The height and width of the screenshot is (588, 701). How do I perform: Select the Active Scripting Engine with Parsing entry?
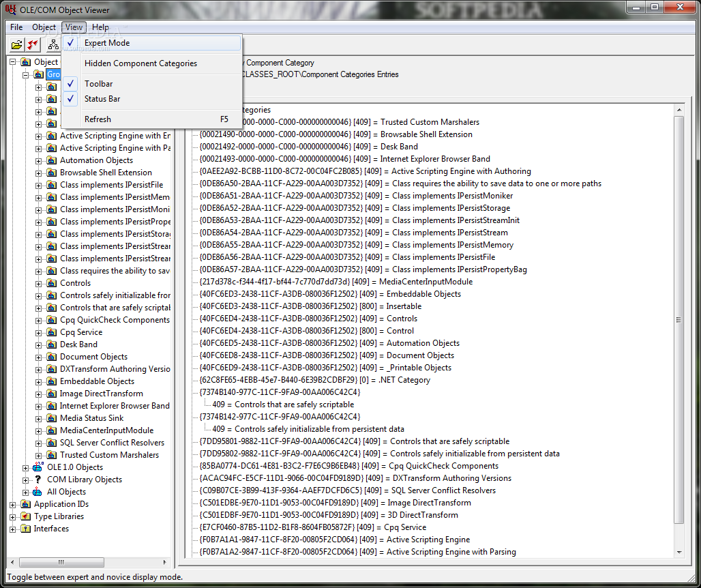tap(357, 552)
